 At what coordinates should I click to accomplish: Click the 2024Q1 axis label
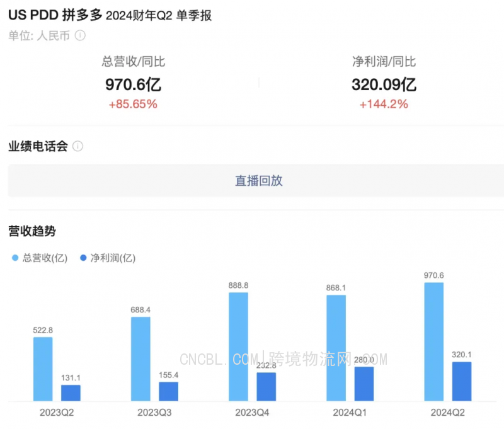tap(350, 412)
